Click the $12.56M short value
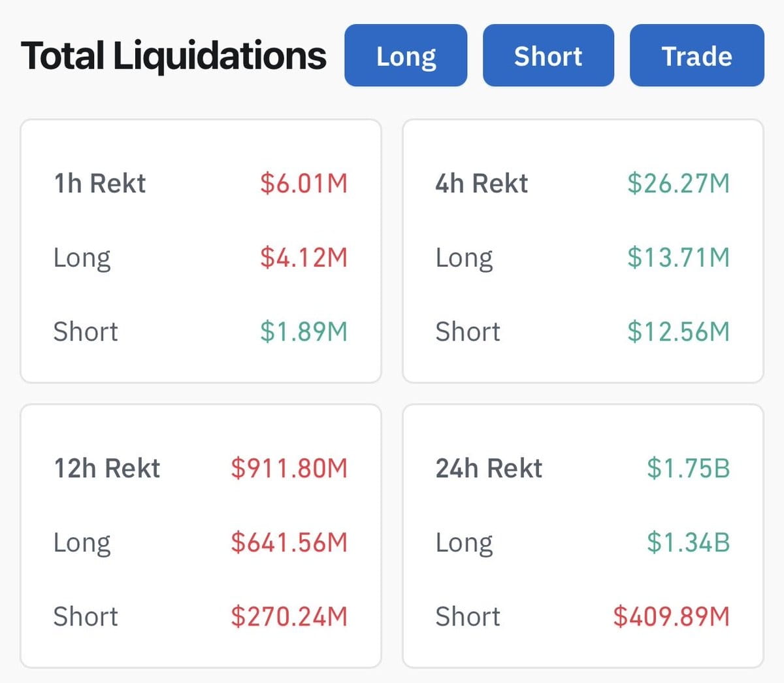This screenshot has width=784, height=683. click(678, 331)
